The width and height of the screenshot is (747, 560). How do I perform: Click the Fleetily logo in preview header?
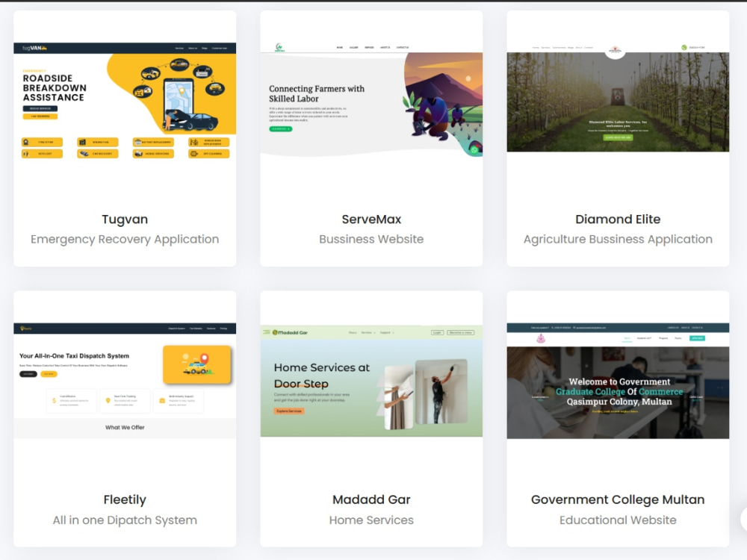25,329
